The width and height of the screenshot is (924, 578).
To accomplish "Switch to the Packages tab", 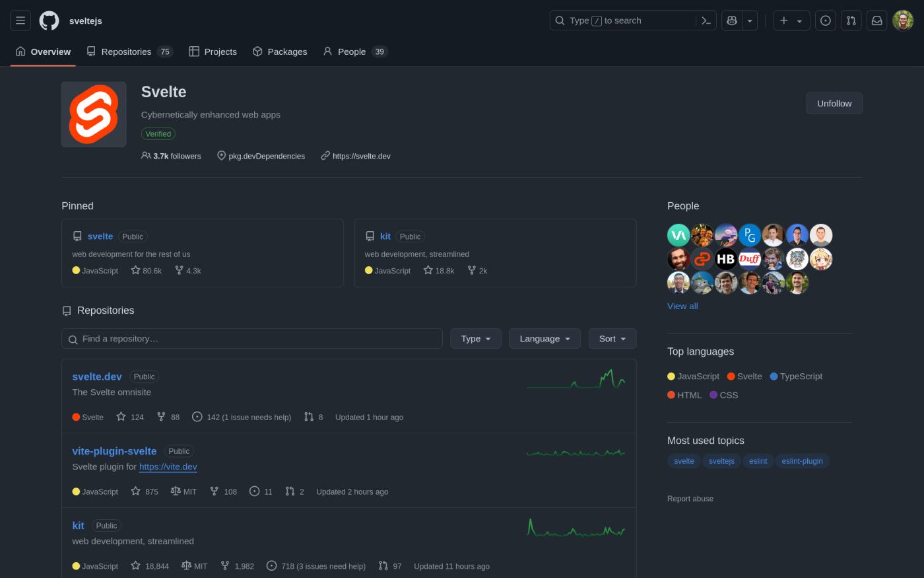I will 280,52.
